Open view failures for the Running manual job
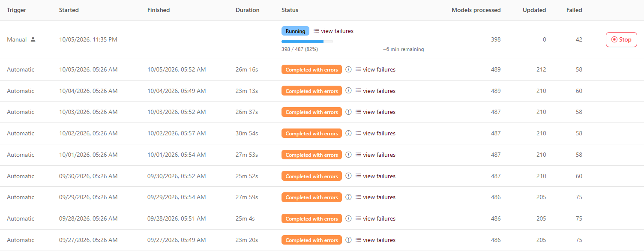 333,31
